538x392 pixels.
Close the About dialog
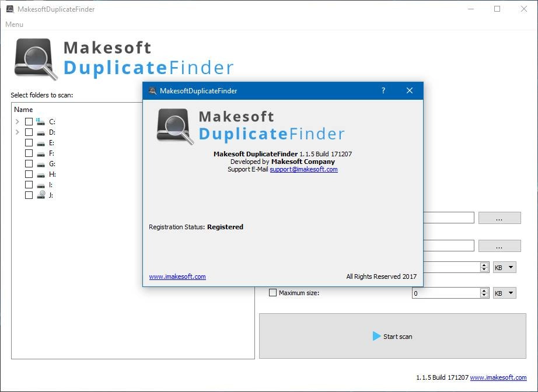[409, 90]
